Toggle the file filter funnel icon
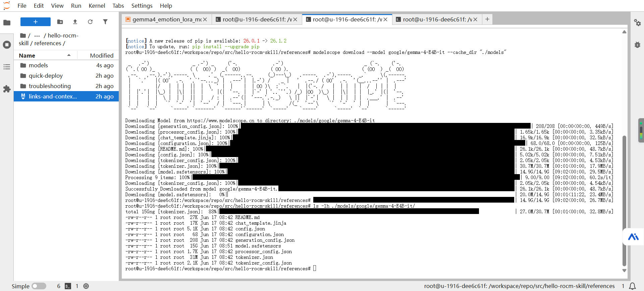The width and height of the screenshot is (644, 291). click(105, 22)
